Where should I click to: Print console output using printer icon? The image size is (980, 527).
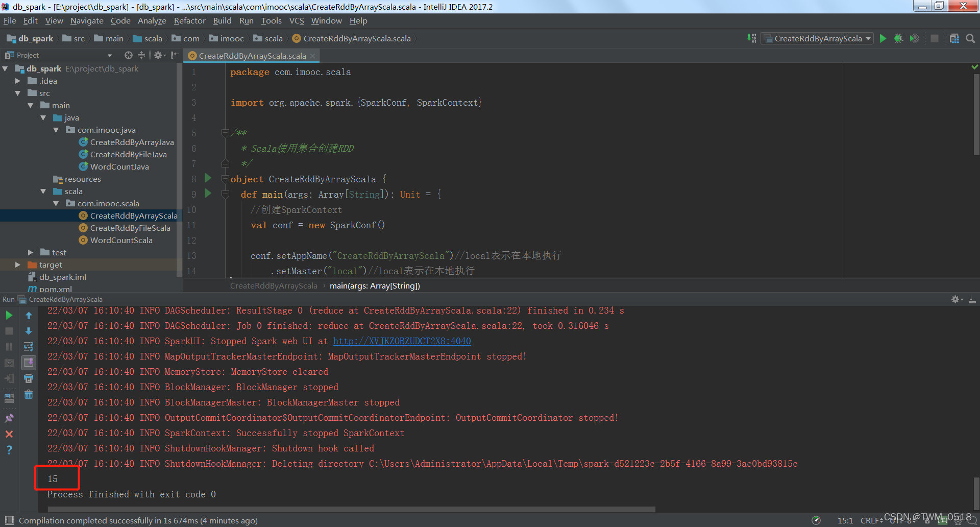click(29, 378)
